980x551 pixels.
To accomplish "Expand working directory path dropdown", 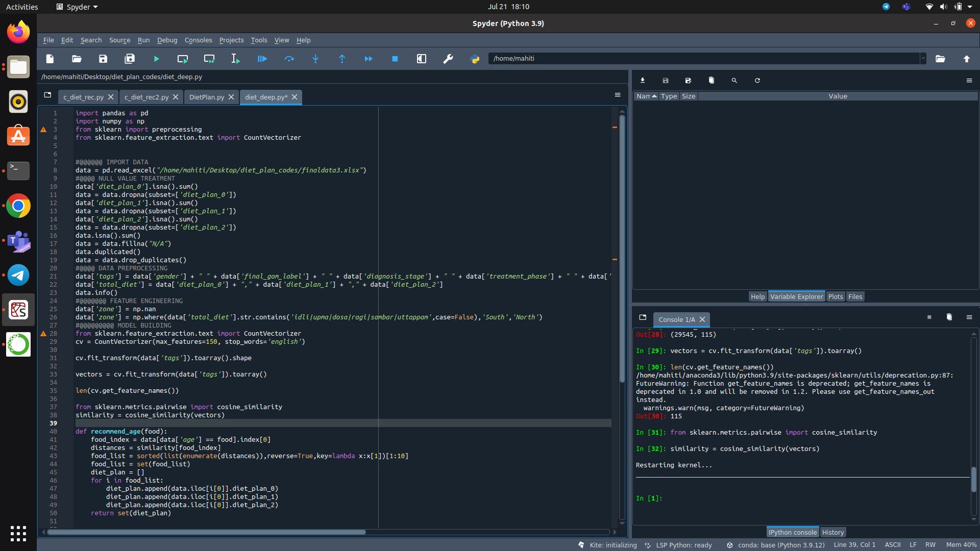I will 923,59.
